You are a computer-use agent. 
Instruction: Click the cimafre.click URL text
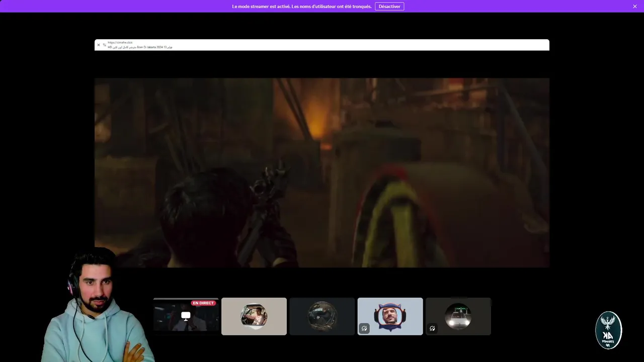[x=120, y=43]
